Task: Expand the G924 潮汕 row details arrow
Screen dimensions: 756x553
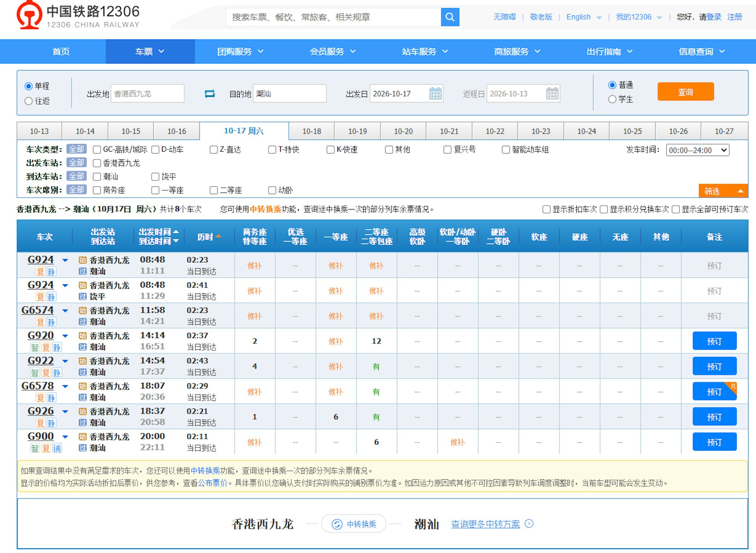Action: 65,260
